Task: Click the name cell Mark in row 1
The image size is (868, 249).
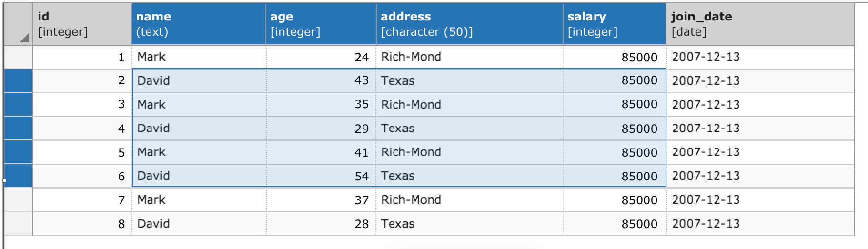Action: [x=151, y=57]
